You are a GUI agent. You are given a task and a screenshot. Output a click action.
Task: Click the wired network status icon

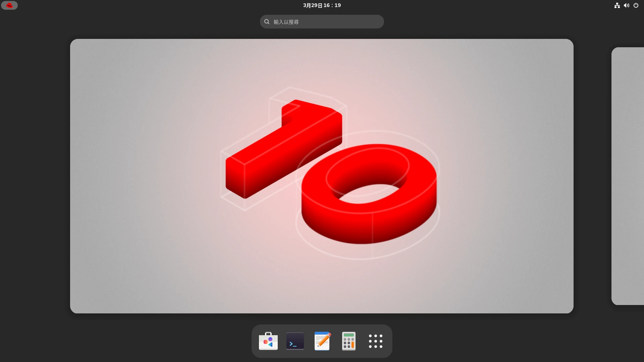(x=617, y=5)
